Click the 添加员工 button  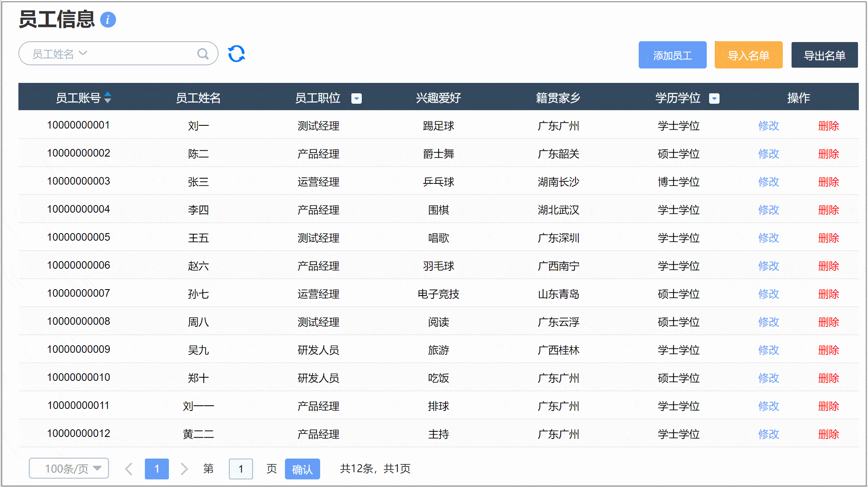click(672, 55)
